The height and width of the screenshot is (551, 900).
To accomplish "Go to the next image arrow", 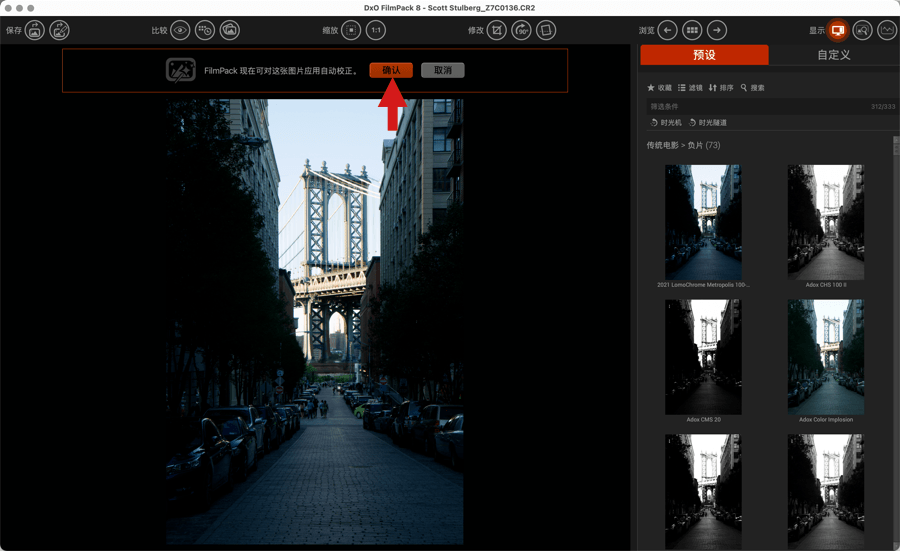I will 717,31.
